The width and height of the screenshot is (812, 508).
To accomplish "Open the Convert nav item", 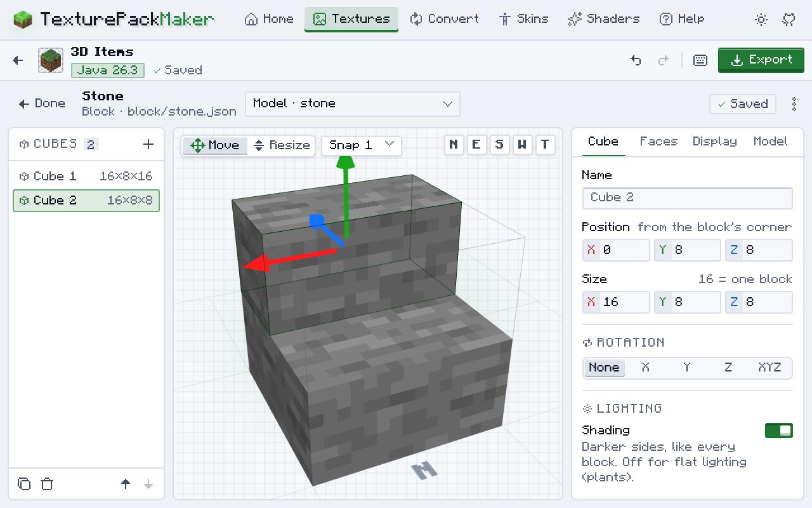I will [x=444, y=19].
